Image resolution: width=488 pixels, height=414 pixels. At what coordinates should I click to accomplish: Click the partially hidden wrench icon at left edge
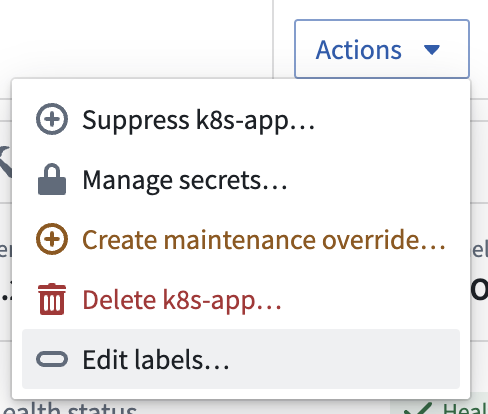pyautogui.click(x=5, y=162)
